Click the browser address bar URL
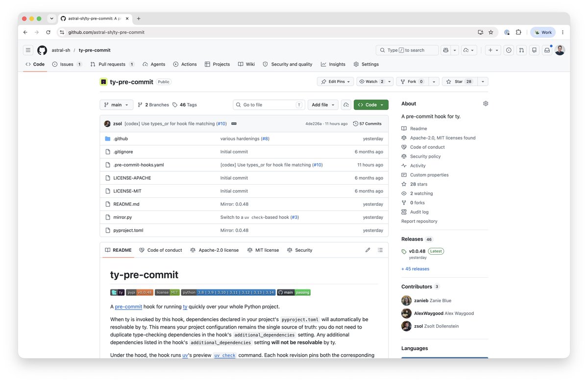588x382 pixels. point(106,32)
